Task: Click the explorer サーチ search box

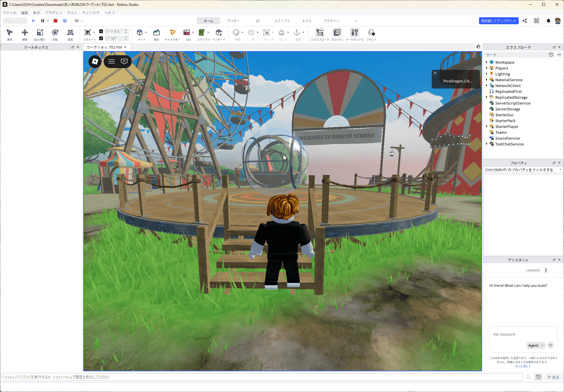Action: (516, 55)
